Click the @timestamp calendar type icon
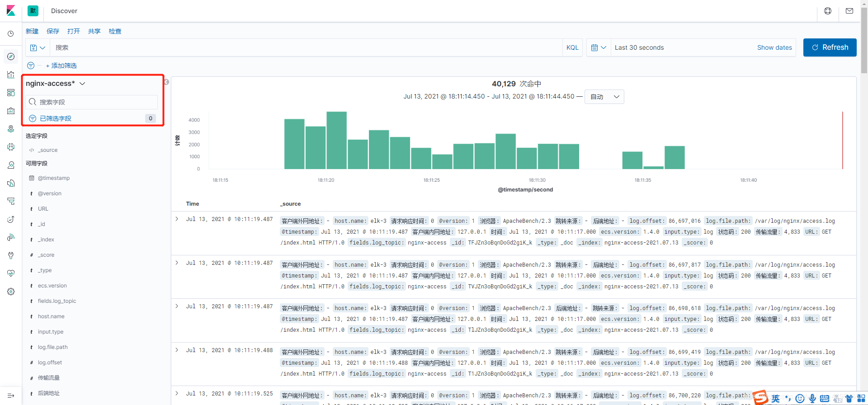868x405 pixels. click(32, 178)
